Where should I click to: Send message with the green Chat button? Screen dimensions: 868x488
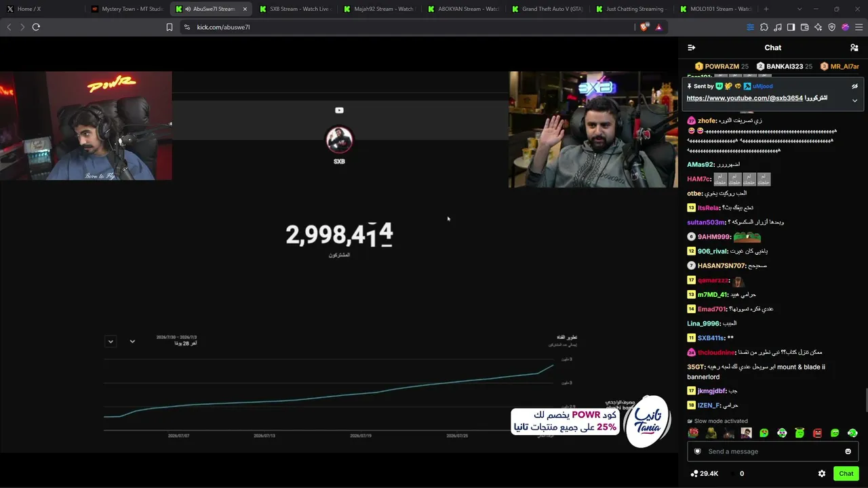(846, 474)
